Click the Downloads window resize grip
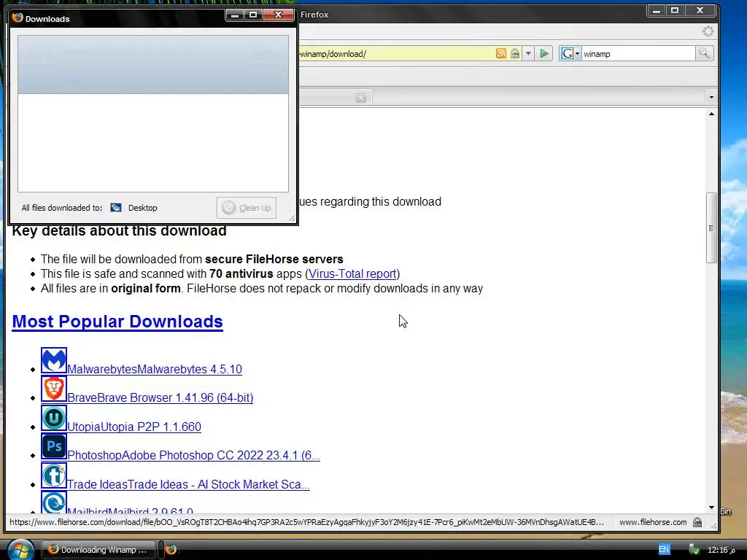747x560 pixels. coord(292,218)
